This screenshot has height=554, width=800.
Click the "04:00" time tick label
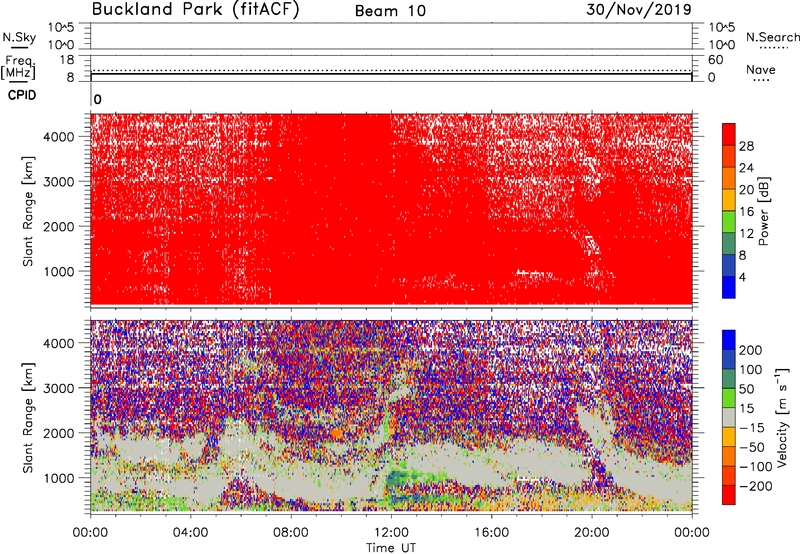click(x=190, y=533)
